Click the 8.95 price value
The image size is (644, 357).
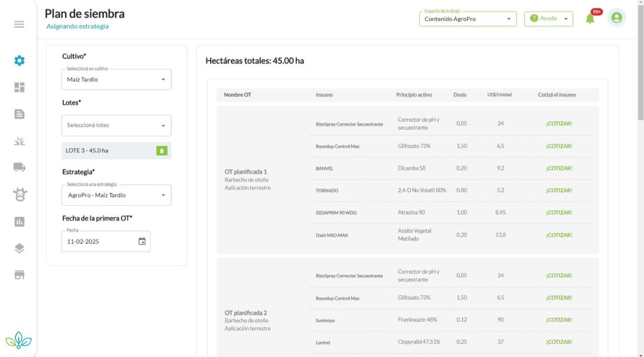pos(500,213)
